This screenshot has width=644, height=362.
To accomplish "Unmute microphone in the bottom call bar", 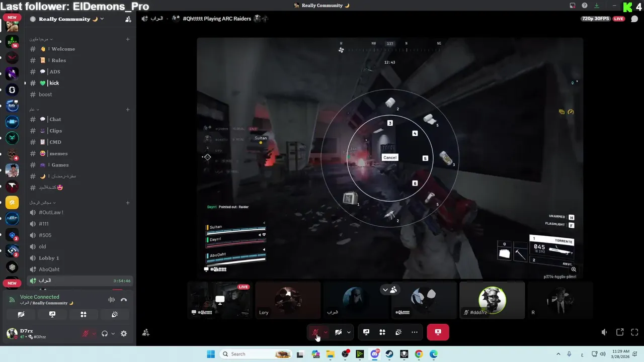I will click(x=315, y=332).
